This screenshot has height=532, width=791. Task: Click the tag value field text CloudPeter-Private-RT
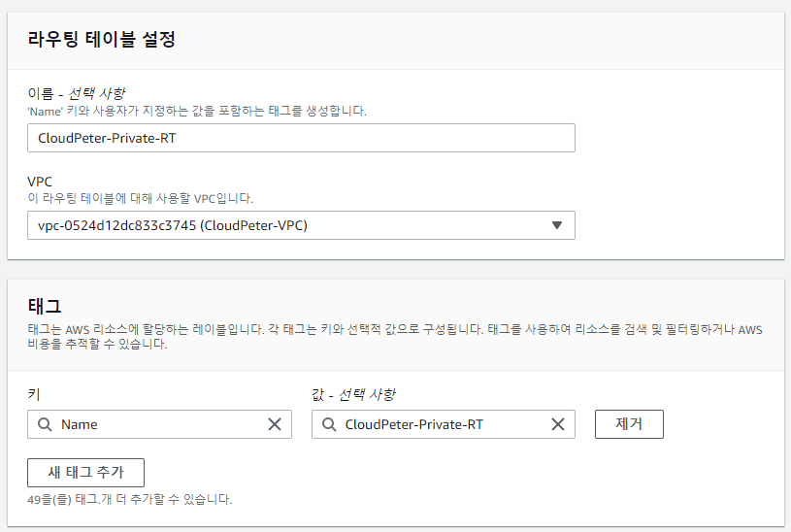[x=413, y=424]
